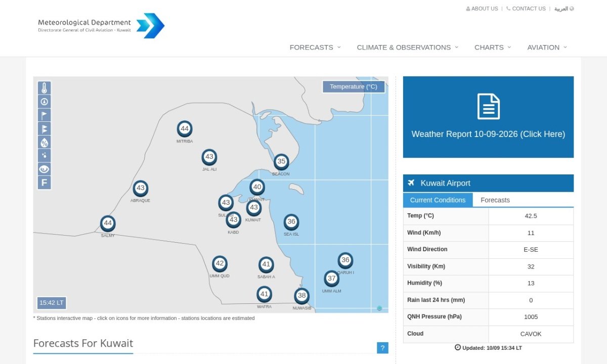This screenshot has width=607, height=364.
Task: Click the Temperature (°C) map label
Action: [x=354, y=87]
